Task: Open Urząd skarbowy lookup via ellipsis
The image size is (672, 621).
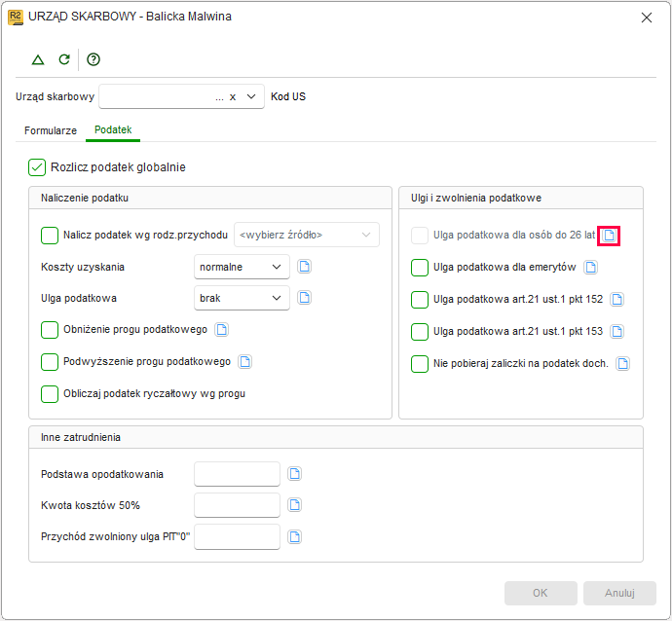Action: [219, 97]
